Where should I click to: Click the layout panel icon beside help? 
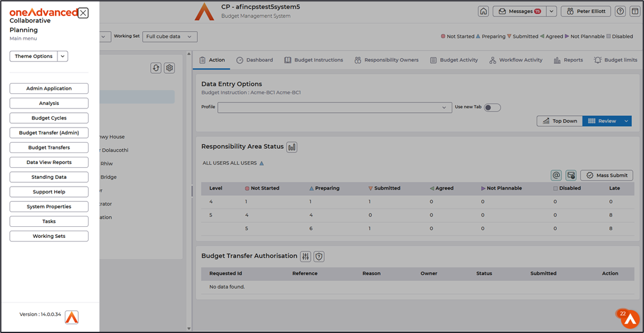pyautogui.click(x=635, y=12)
